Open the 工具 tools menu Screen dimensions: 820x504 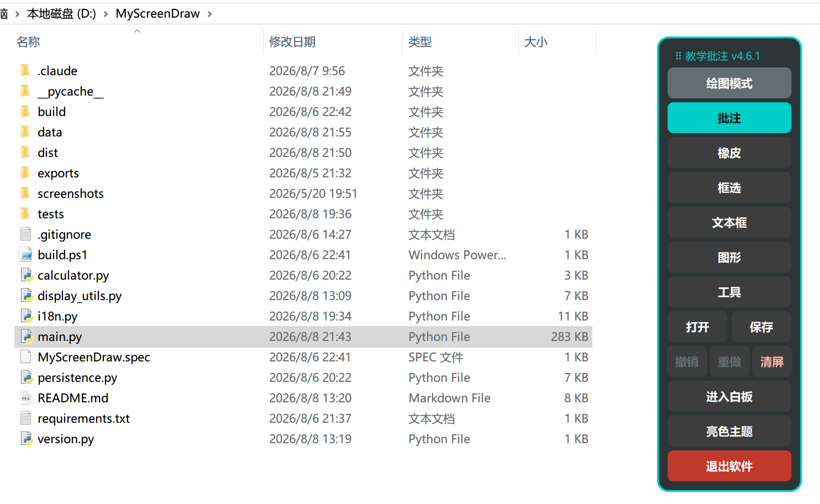tap(729, 292)
